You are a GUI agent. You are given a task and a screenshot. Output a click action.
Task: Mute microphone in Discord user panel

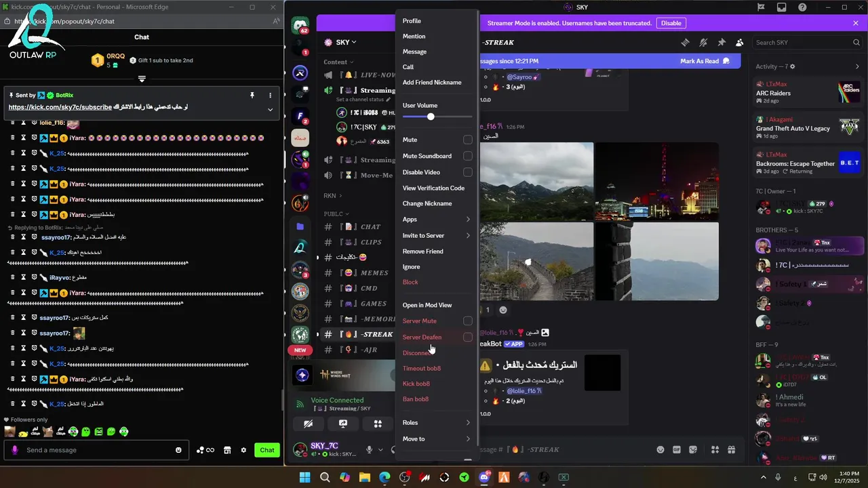coord(370,449)
